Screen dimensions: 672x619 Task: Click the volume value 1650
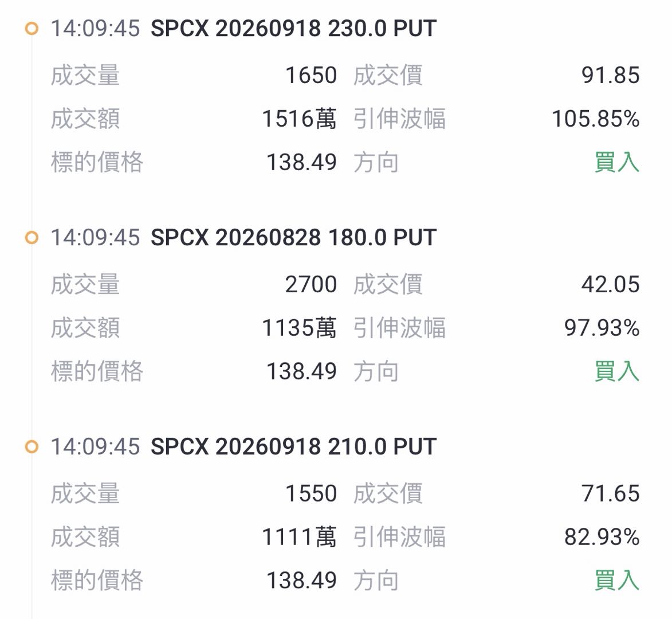tap(311, 76)
